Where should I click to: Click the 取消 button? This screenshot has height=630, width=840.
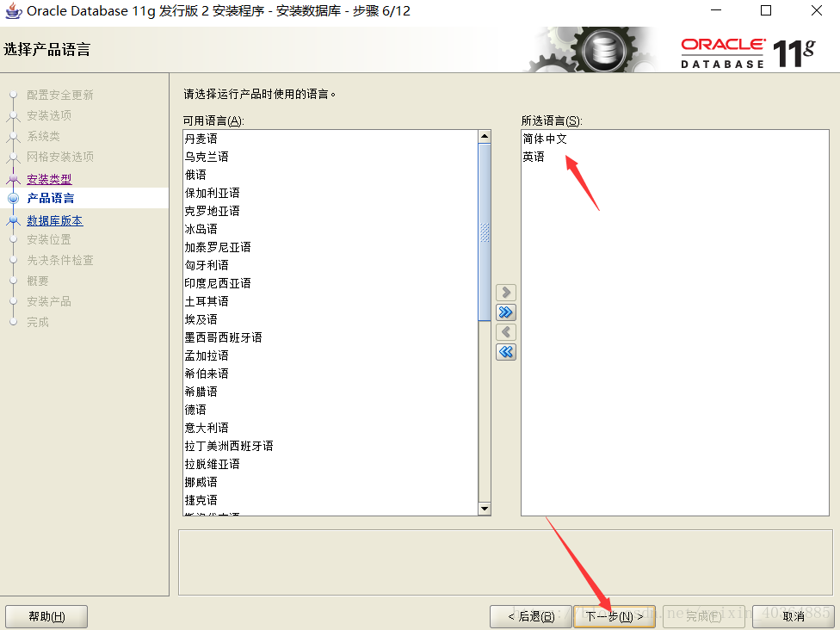(794, 616)
